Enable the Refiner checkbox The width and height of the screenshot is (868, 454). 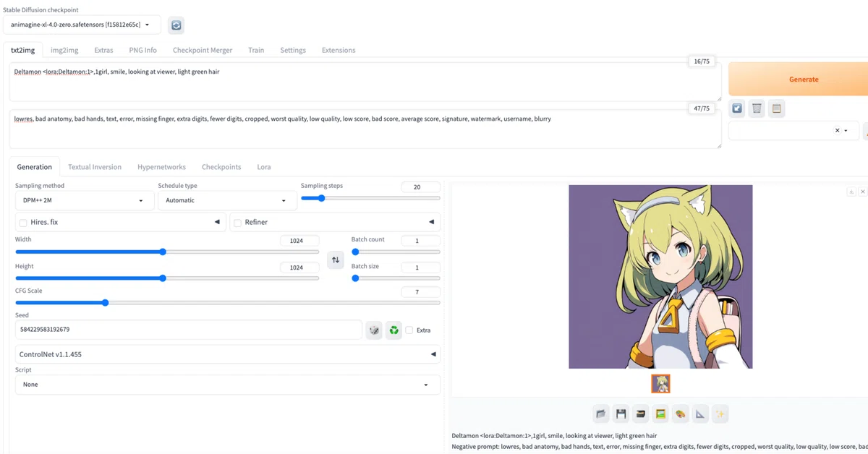point(237,223)
